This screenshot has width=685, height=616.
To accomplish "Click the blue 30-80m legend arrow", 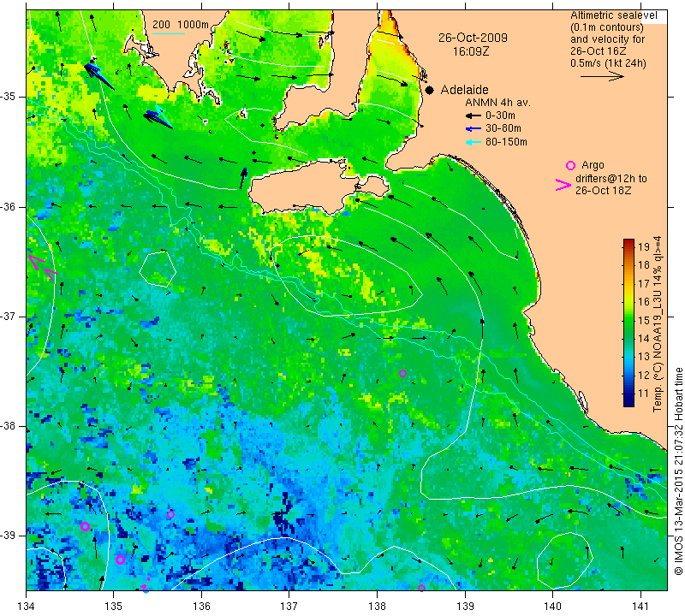I will coord(474,129).
